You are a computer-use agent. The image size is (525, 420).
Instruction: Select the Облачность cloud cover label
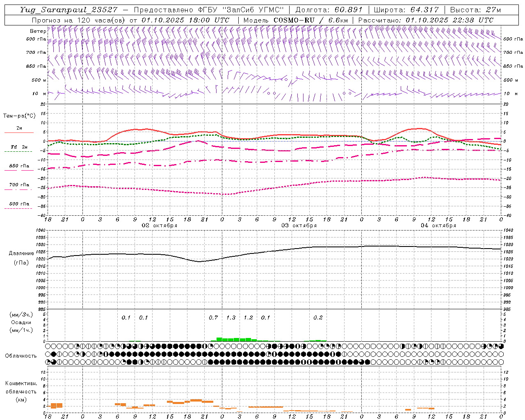click(x=21, y=356)
